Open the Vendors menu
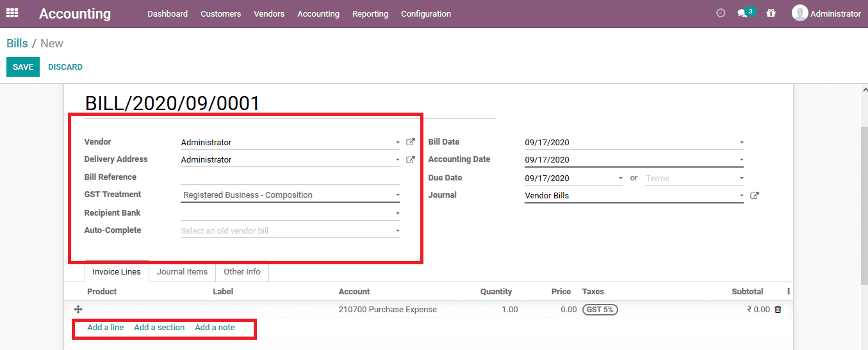Screen dimensions: 868x350 pyautogui.click(x=269, y=13)
